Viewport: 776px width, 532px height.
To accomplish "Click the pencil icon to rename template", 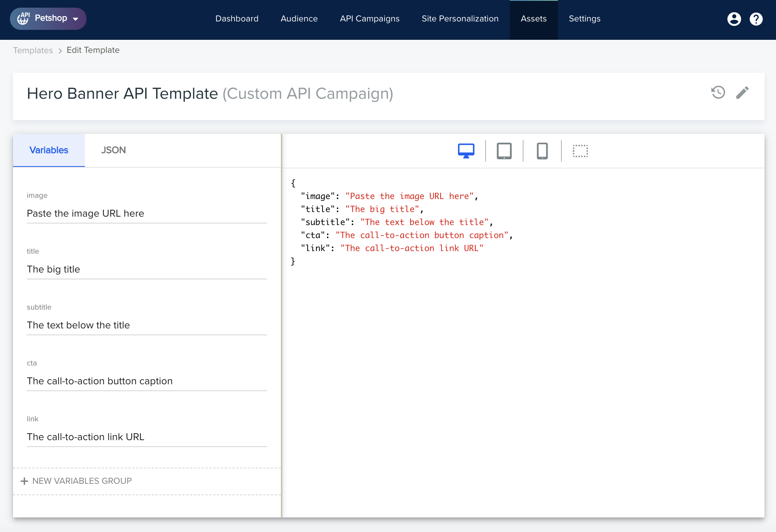I will tap(742, 92).
